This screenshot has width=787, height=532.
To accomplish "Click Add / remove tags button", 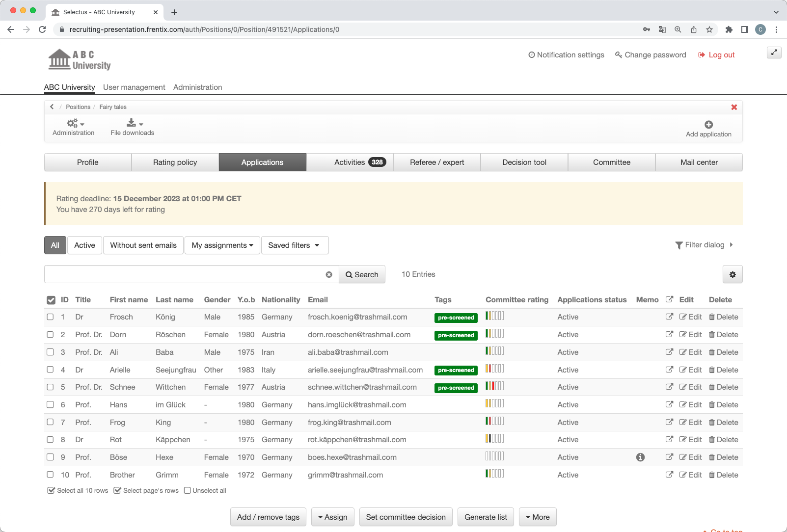I will [x=269, y=517].
